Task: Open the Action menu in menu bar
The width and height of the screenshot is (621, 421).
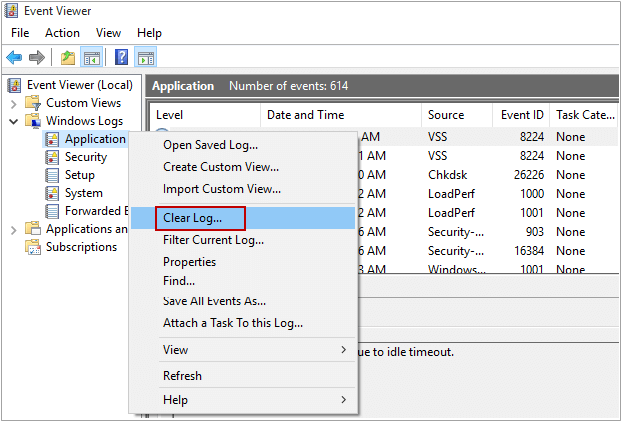Action: [x=62, y=33]
